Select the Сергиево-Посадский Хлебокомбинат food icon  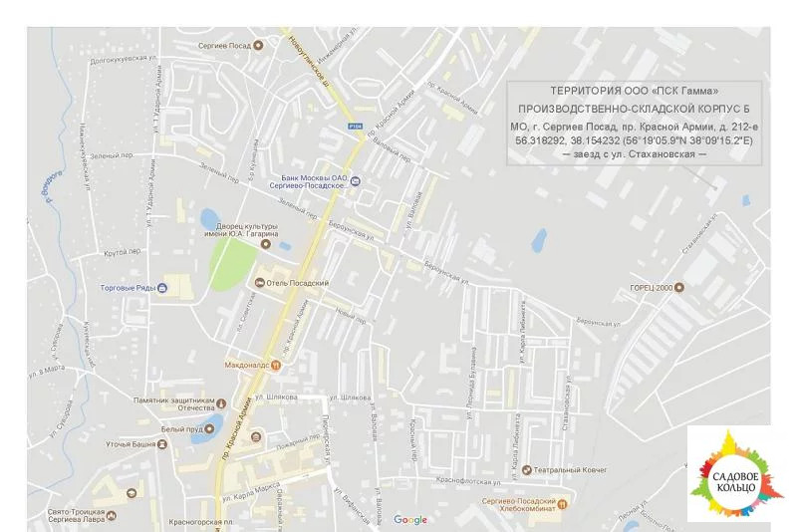click(562, 504)
